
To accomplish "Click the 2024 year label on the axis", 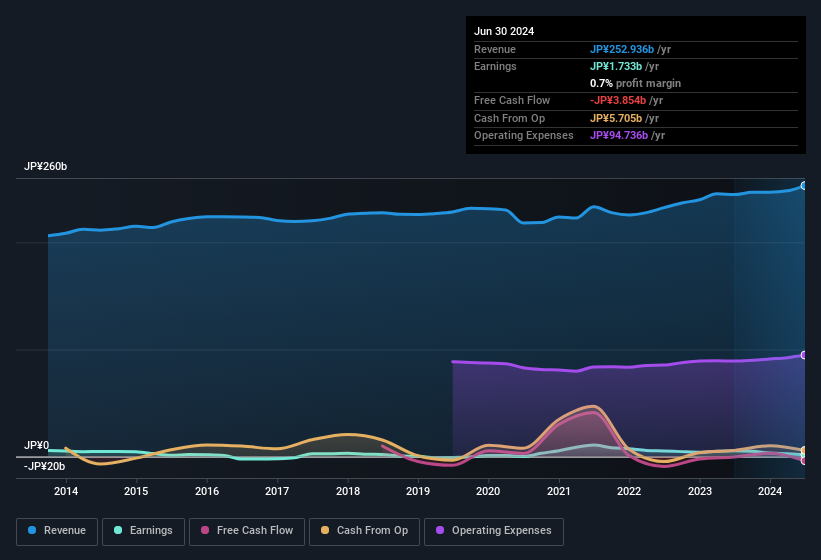I will [770, 491].
